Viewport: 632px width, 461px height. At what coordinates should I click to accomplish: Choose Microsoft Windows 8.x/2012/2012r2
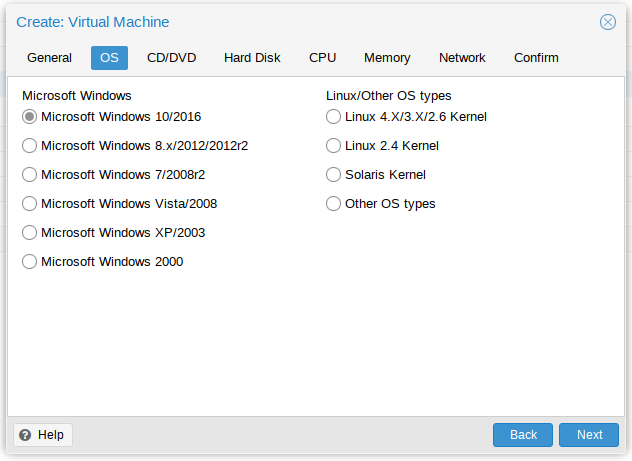point(29,146)
